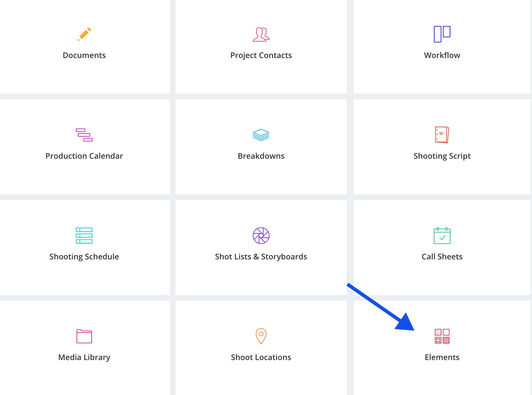Click the orange Shoot Locations map pin icon

(x=261, y=336)
